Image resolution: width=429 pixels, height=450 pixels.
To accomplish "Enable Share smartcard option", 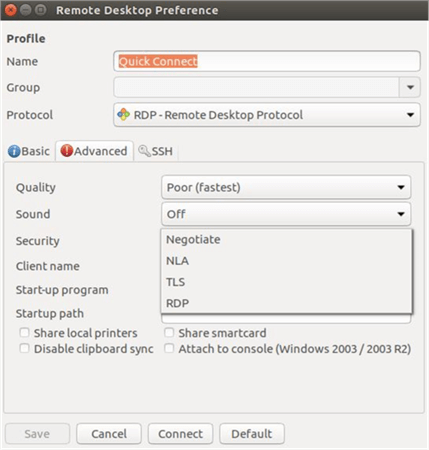I will click(169, 332).
